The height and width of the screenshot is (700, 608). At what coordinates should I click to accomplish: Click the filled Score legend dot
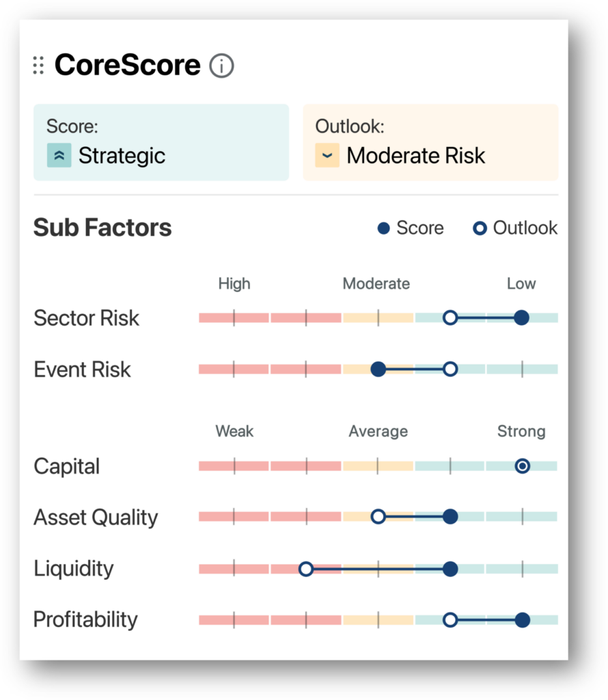(385, 228)
